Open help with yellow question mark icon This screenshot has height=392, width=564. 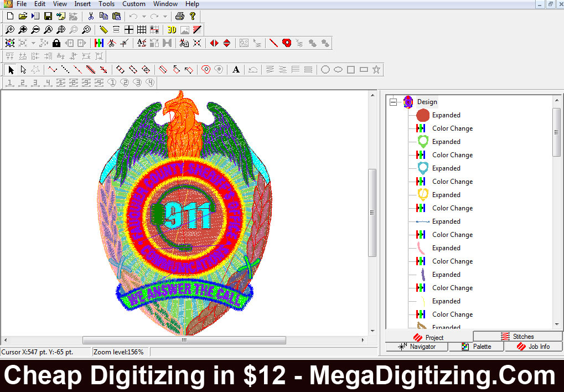[x=193, y=16]
